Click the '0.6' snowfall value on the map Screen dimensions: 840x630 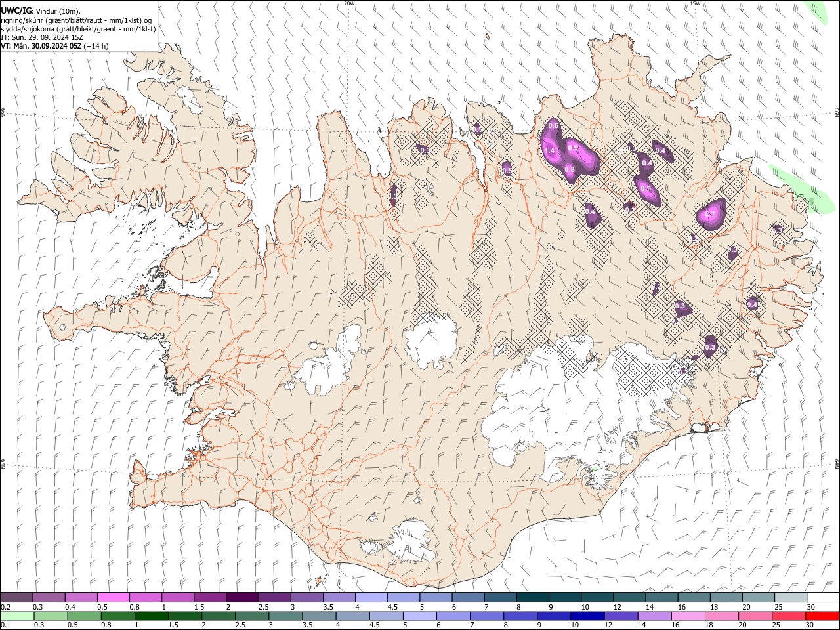click(553, 126)
